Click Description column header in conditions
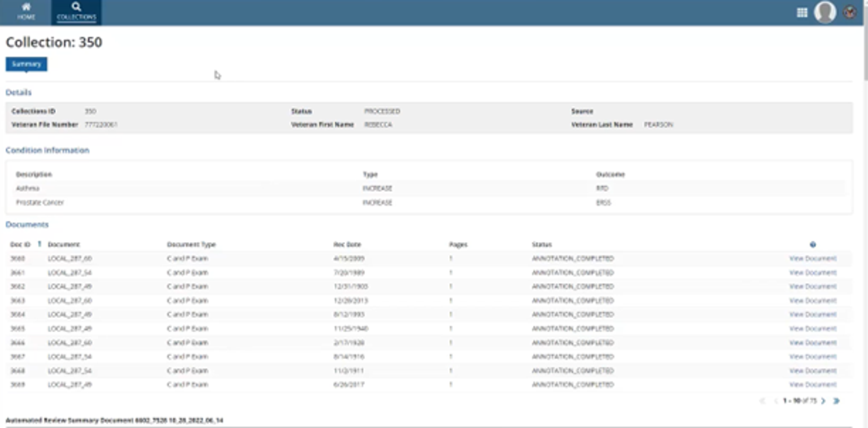The image size is (868, 428). pyautogui.click(x=34, y=174)
